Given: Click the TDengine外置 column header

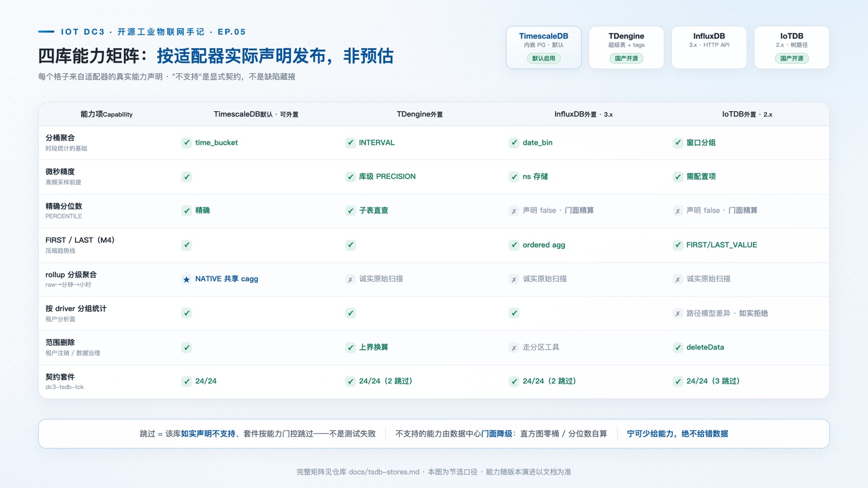Looking at the screenshot, I should pos(419,114).
